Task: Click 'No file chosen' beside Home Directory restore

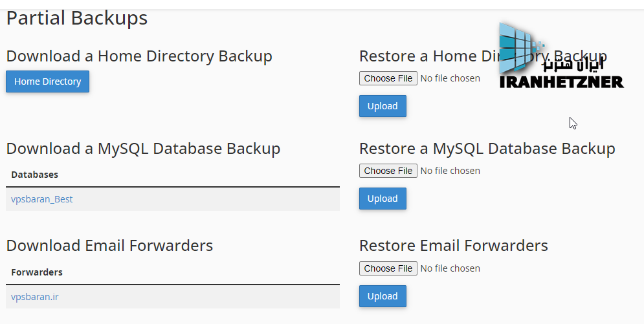Action: (450, 78)
